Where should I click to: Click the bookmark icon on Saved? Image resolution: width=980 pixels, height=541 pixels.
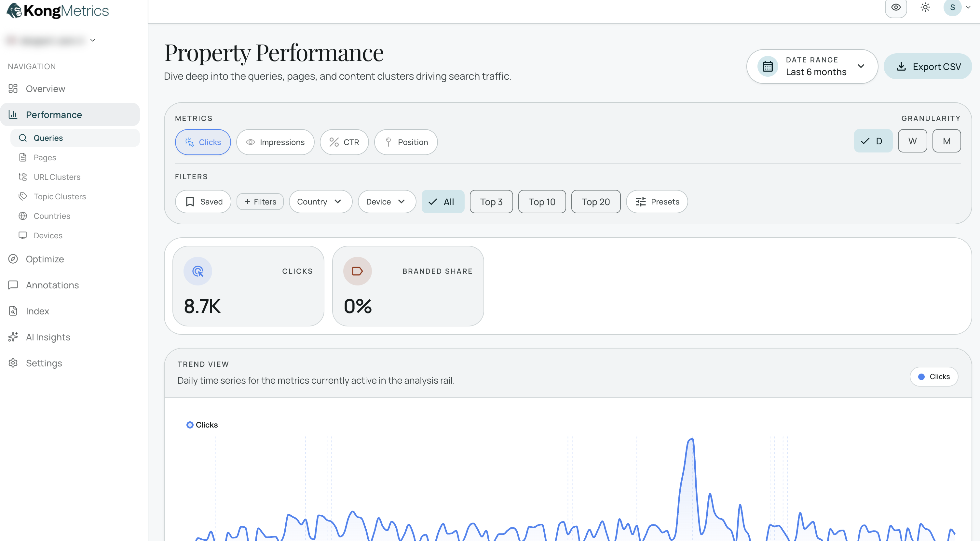(190, 202)
